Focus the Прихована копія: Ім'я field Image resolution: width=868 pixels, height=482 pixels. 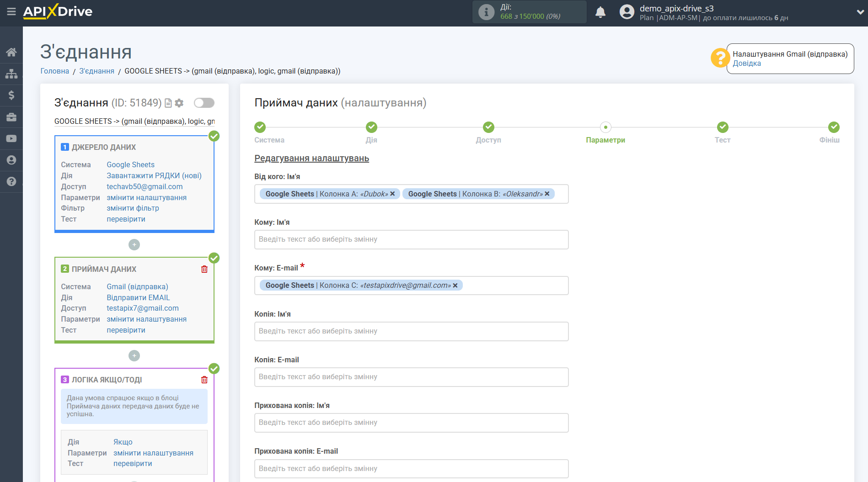(x=412, y=423)
